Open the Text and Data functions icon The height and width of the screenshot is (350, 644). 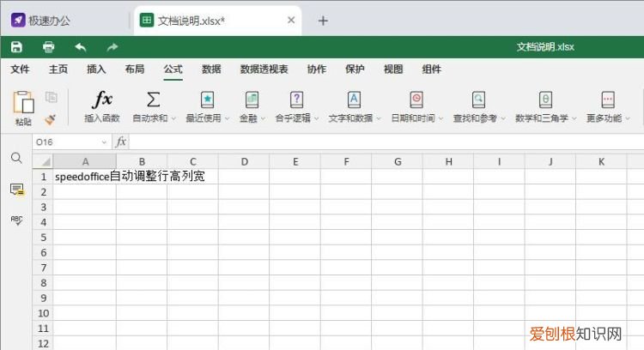click(x=354, y=100)
